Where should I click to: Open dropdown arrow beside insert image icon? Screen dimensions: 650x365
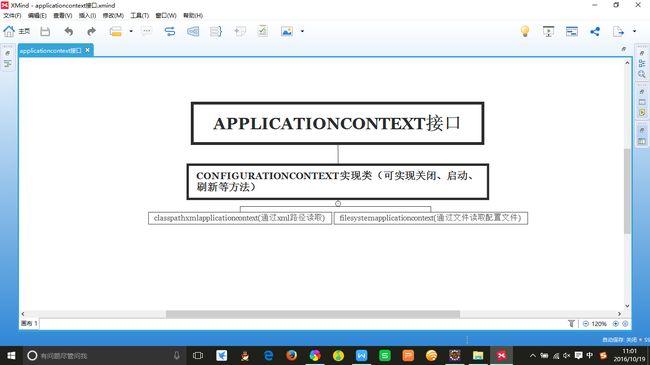click(302, 31)
